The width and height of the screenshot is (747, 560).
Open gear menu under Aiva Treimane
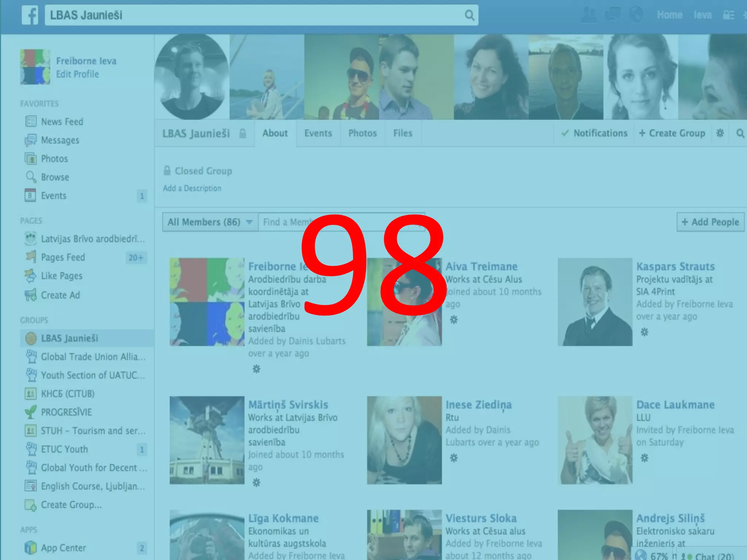coord(454,320)
